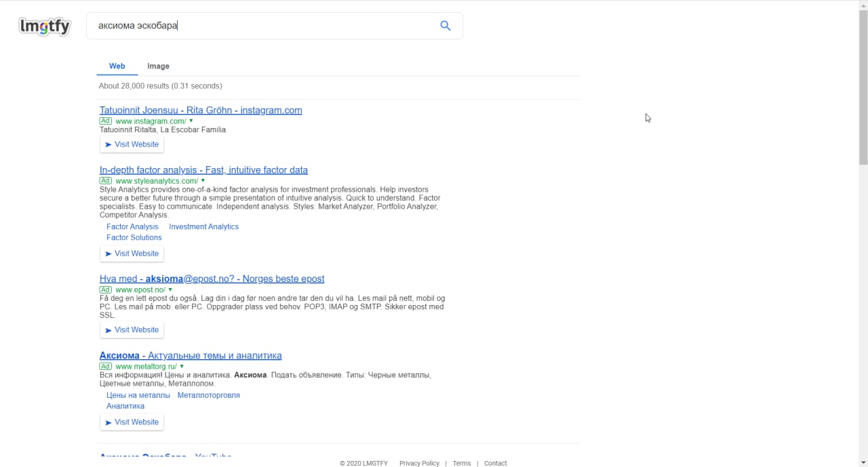Switch to the Image tab
This screenshot has width=868, height=467.
[x=158, y=66]
